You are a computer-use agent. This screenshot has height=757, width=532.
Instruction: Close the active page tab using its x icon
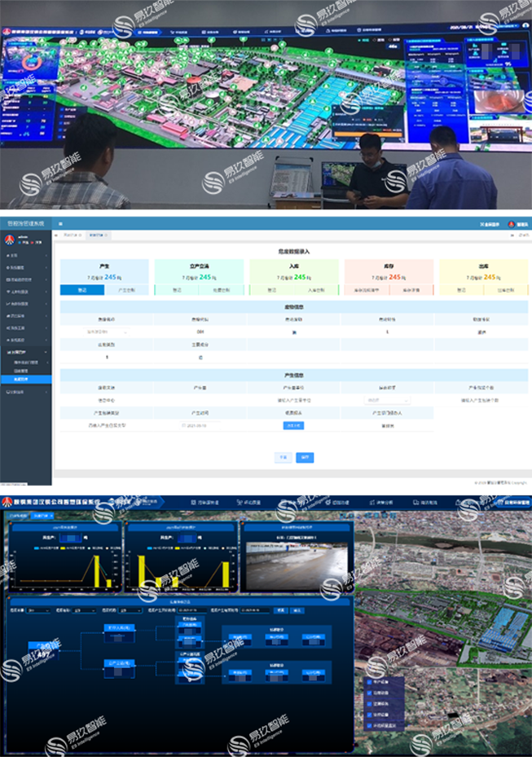pyautogui.click(x=107, y=235)
